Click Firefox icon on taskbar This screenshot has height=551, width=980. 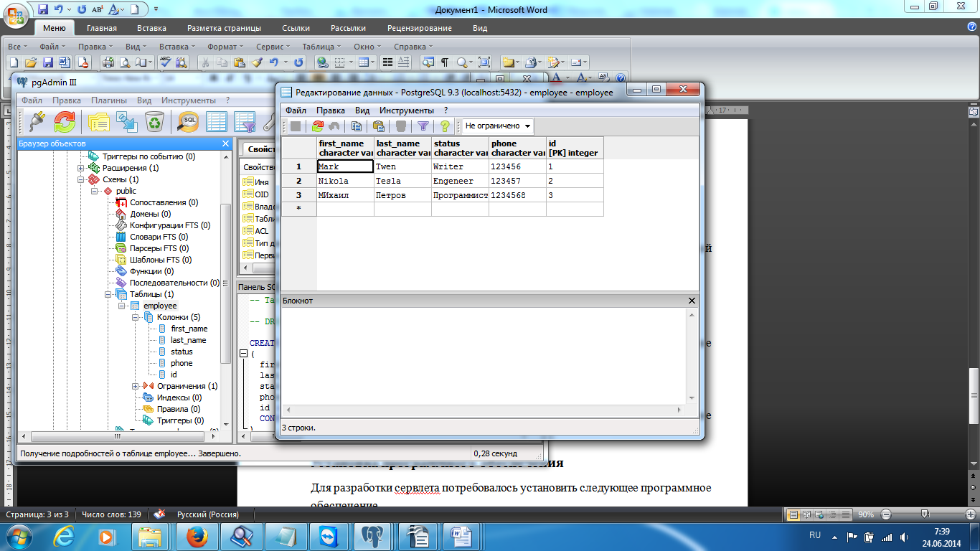tap(196, 536)
